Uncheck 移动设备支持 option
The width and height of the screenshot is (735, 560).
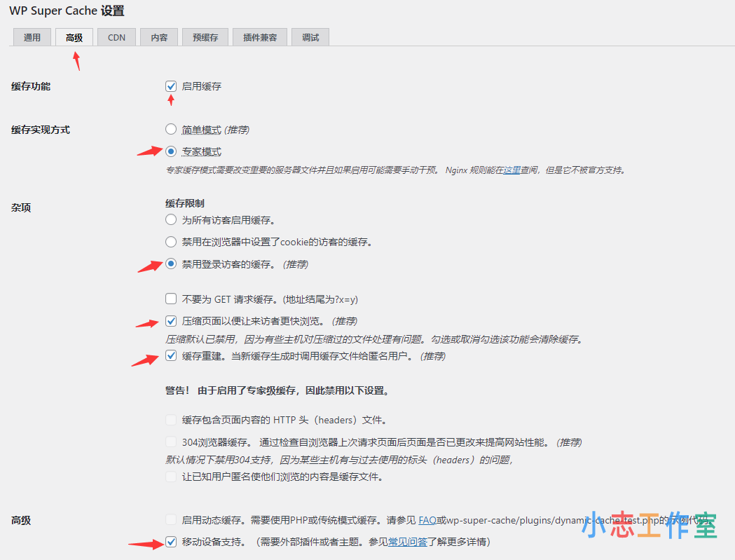tap(171, 542)
